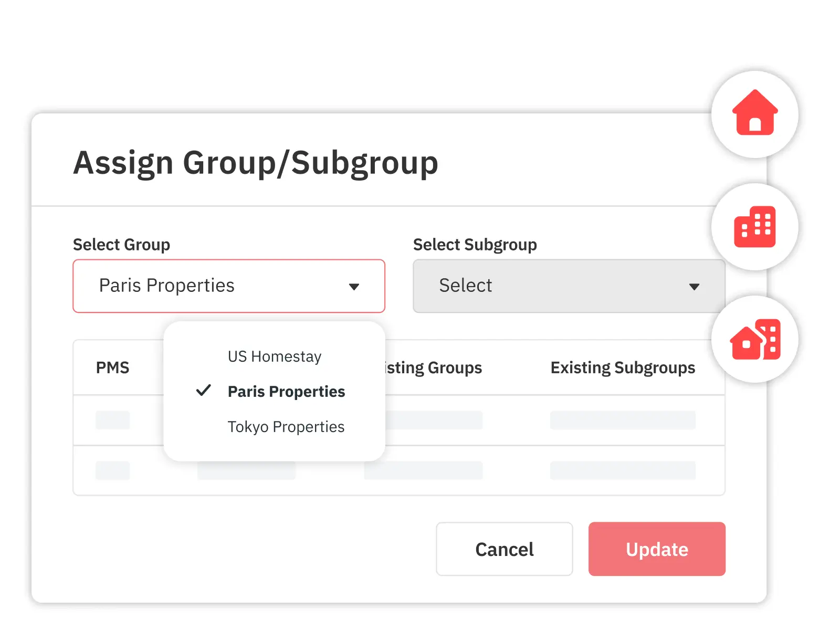Click the Assign Group/Subgroup title
This screenshot has height=641, width=840.
tap(256, 163)
